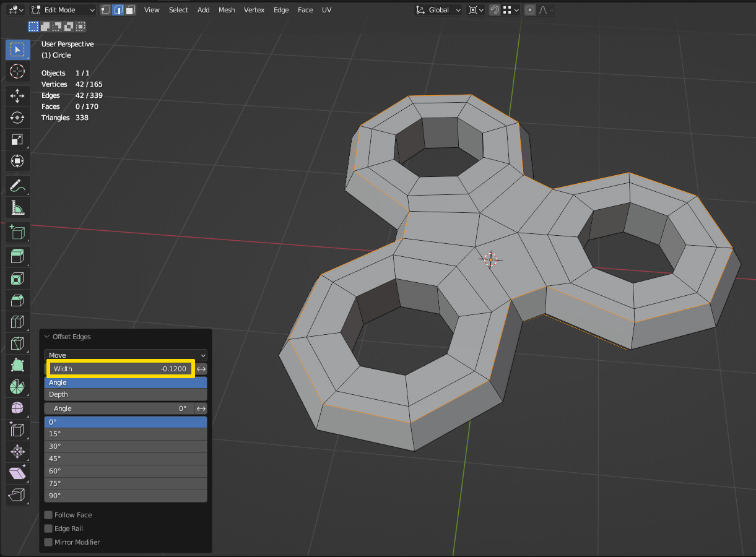Collapse the Offset Edges panel
The width and height of the screenshot is (756, 557).
point(47,336)
